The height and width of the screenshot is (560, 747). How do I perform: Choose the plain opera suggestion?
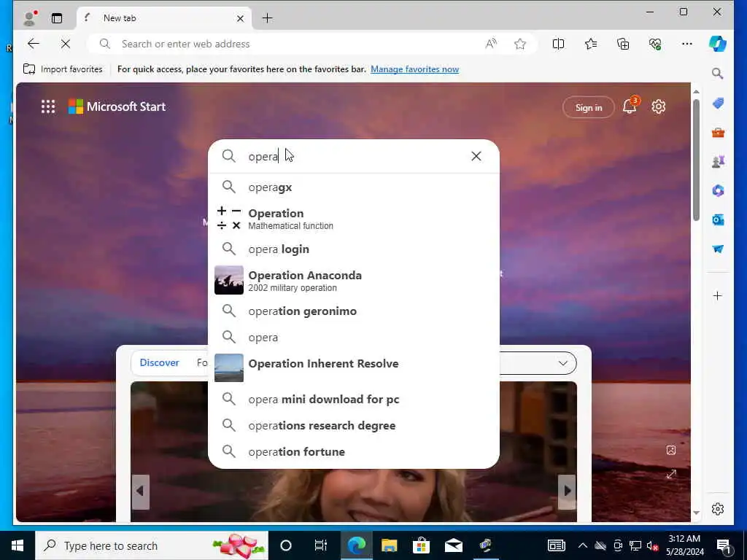[354, 337]
